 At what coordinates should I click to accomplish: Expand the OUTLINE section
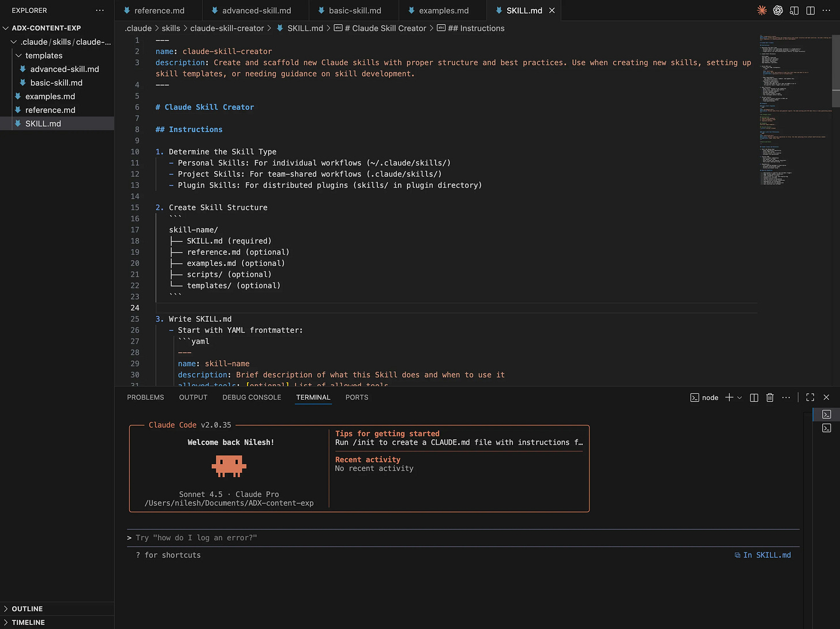coord(57,609)
